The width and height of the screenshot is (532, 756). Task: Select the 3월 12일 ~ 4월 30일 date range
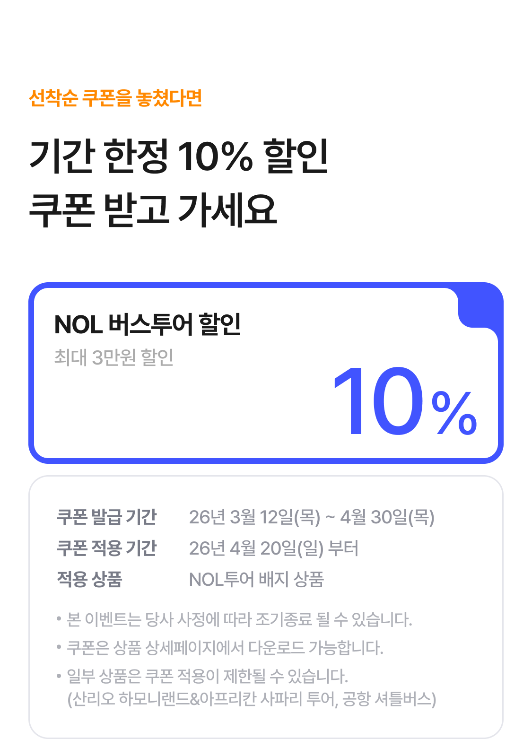[x=311, y=517]
